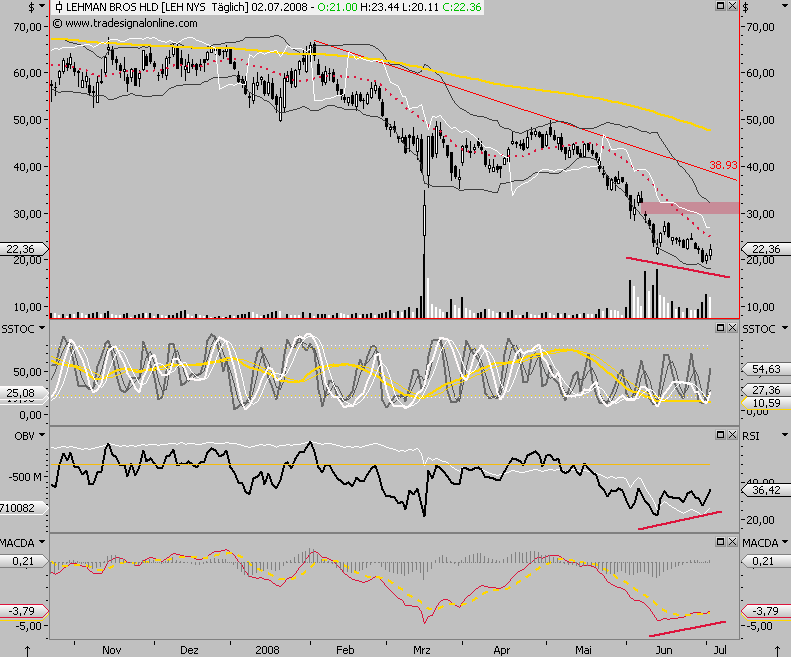Close the main price chart pane
791x657 pixels.
pos(732,6)
